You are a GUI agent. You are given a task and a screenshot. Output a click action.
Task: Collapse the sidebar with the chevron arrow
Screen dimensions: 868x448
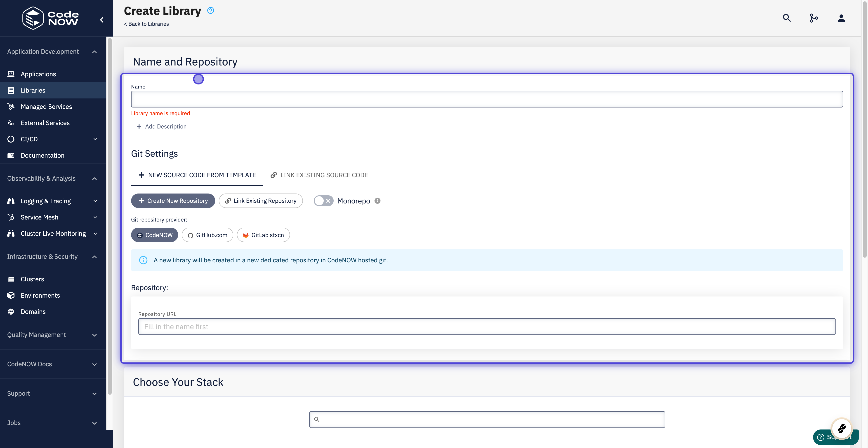coord(101,20)
